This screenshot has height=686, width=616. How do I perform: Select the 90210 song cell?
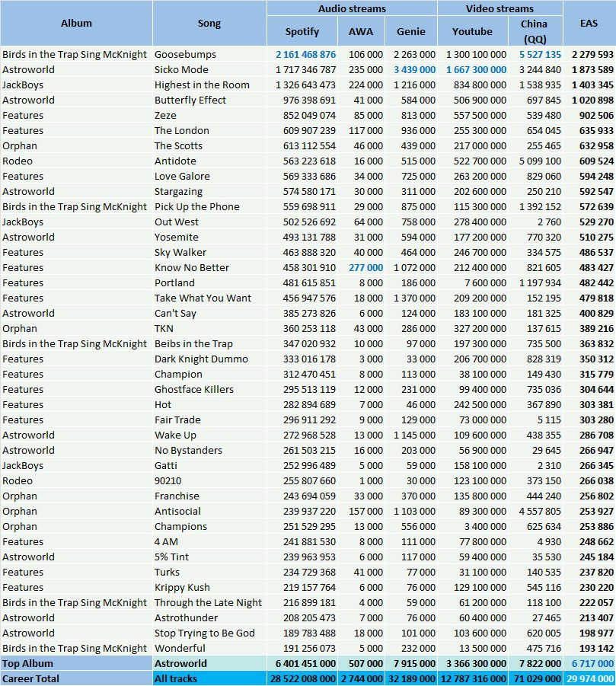pyautogui.click(x=209, y=481)
